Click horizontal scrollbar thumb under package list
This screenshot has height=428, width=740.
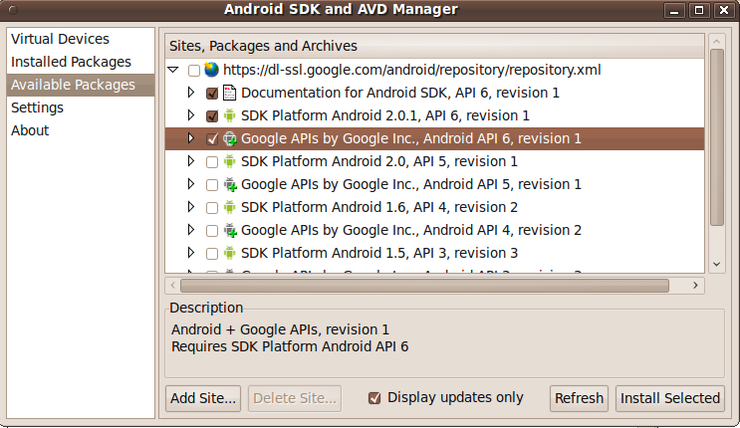tap(424, 285)
